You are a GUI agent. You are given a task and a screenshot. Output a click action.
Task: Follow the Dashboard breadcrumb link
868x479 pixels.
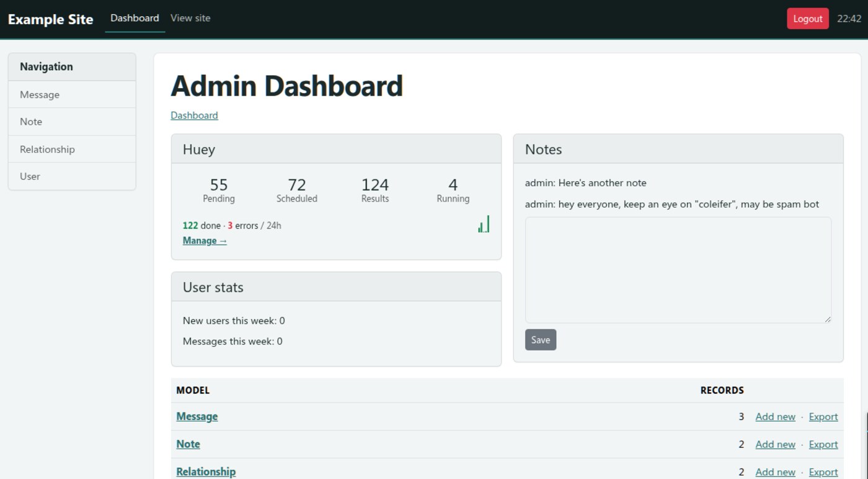click(x=194, y=115)
